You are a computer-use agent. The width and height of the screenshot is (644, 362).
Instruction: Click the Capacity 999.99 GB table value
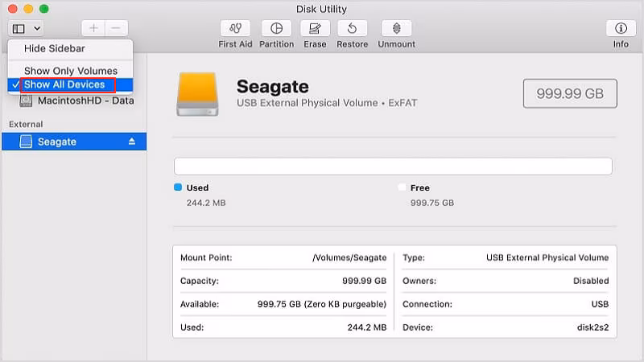365,281
